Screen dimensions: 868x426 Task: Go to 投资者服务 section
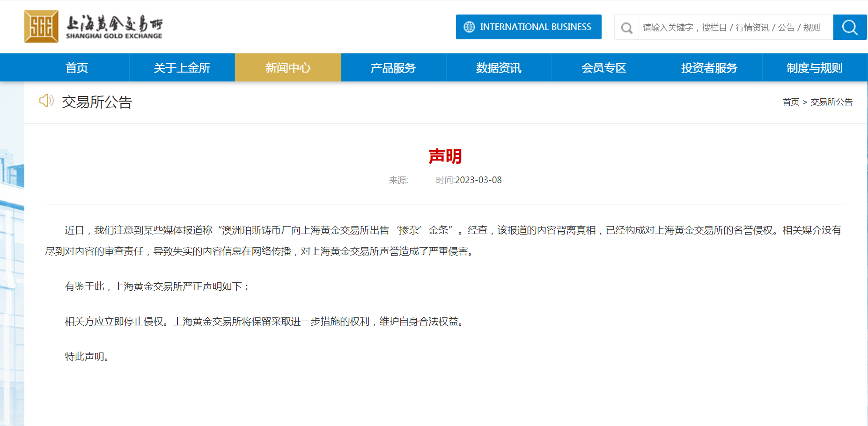coord(709,68)
